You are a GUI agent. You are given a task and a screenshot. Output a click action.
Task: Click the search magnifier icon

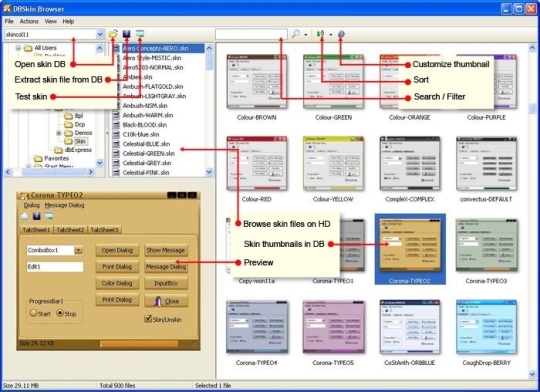[295, 34]
